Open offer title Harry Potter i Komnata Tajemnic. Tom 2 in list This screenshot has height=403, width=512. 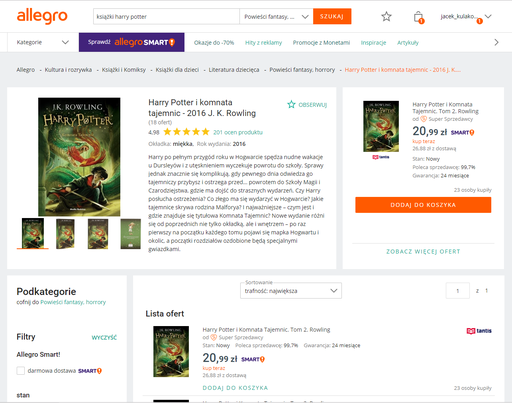266,329
